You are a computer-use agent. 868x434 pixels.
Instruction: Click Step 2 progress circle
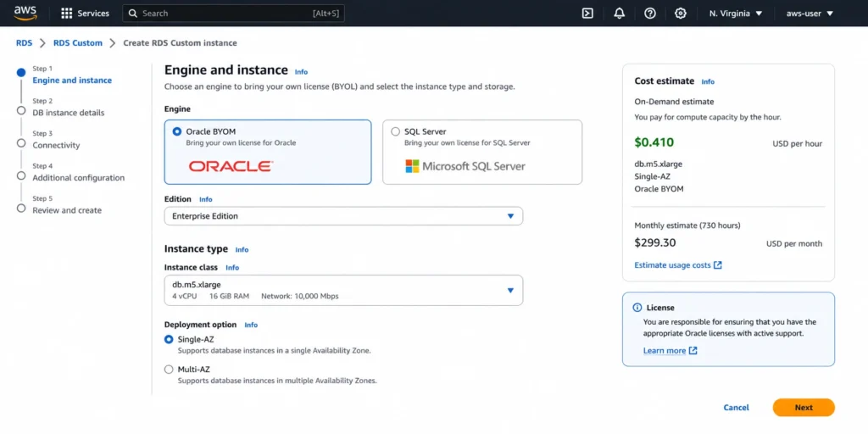[x=21, y=110]
